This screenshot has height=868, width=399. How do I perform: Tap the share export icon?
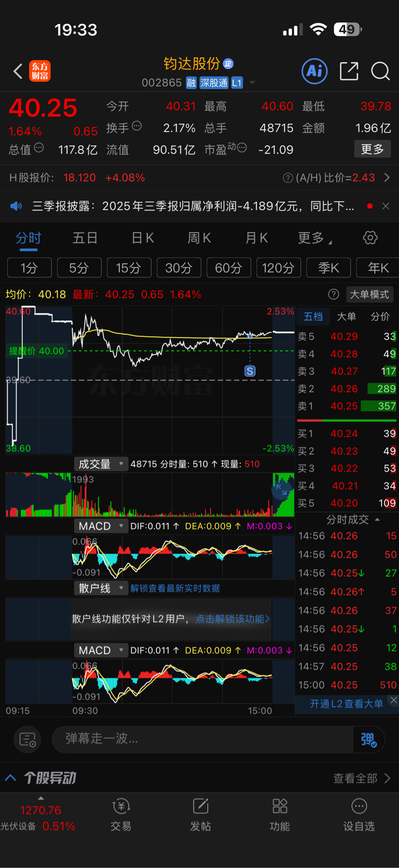(349, 71)
